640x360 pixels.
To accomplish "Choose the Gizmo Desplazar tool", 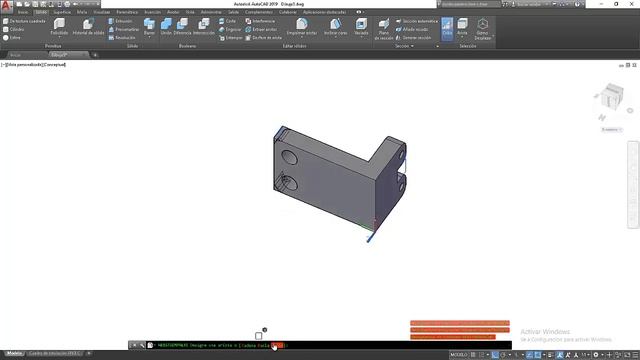I will [482, 29].
